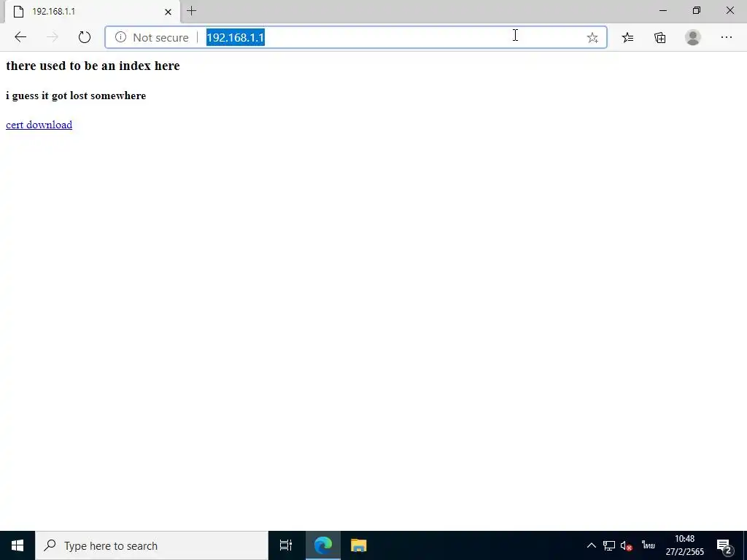Image resolution: width=747 pixels, height=560 pixels.
Task: View site information icon in address bar
Action: (x=120, y=37)
